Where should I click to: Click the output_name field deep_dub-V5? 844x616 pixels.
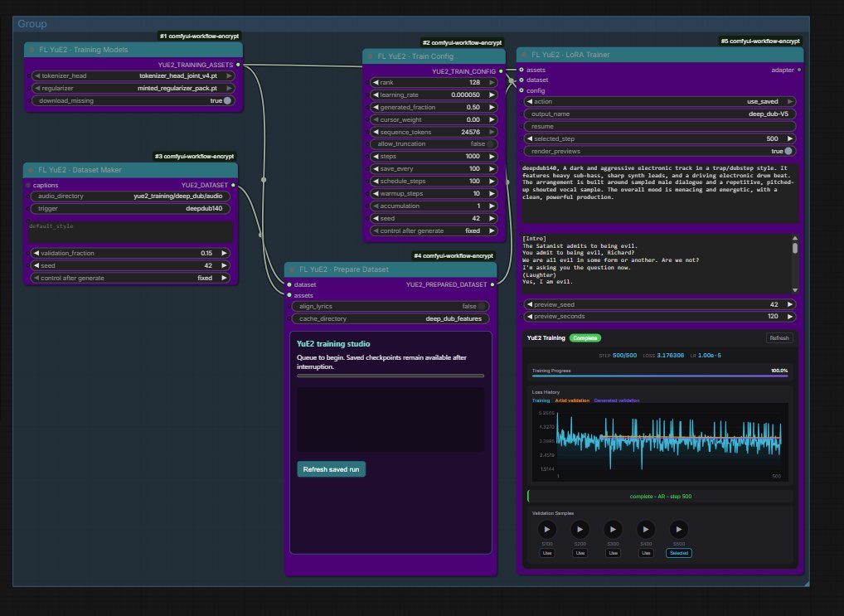660,114
